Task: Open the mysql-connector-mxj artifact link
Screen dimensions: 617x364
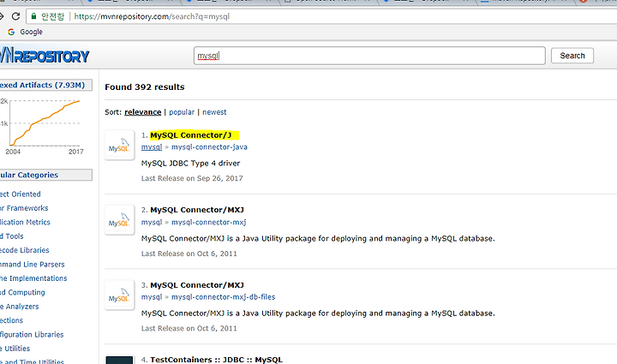Action: [208, 222]
